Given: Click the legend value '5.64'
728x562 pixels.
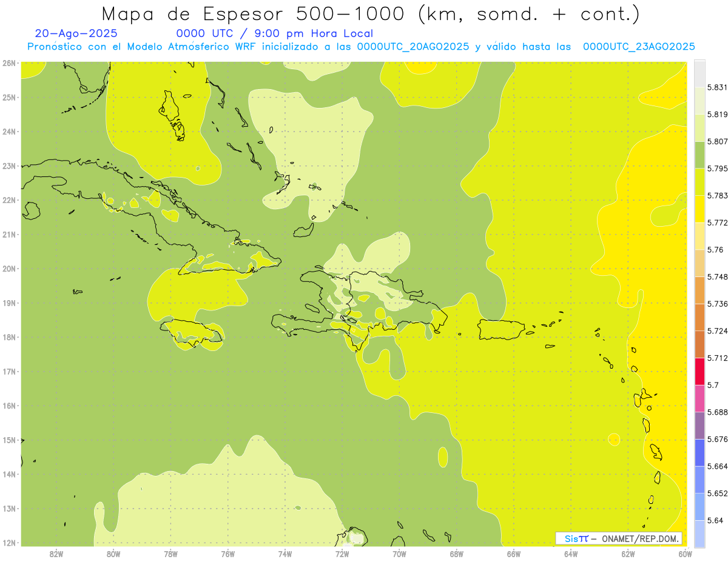Looking at the screenshot, I should (715, 520).
